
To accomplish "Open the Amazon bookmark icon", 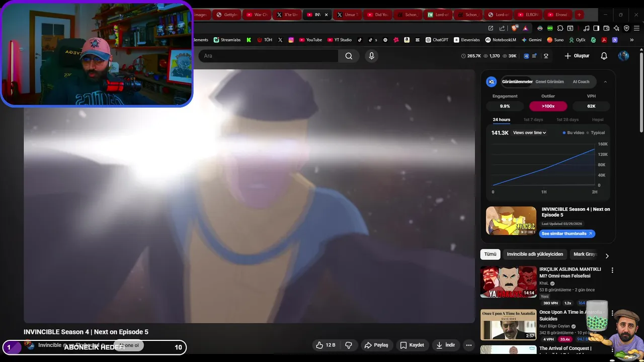I will point(407,40).
